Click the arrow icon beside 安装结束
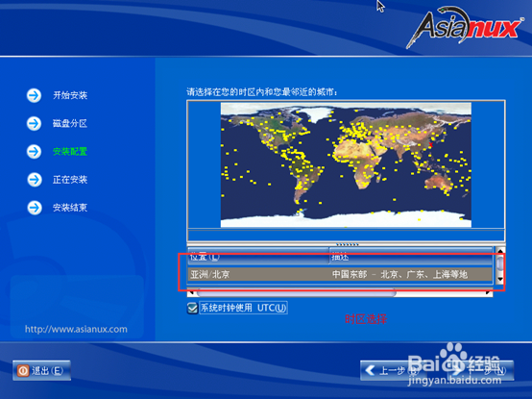This screenshot has width=532, height=399. pos(35,208)
